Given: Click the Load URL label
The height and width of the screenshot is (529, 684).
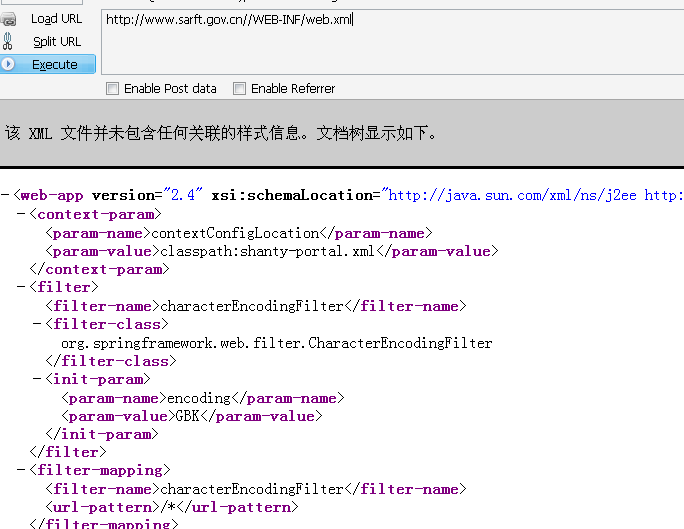Looking at the screenshot, I should click(56, 19).
